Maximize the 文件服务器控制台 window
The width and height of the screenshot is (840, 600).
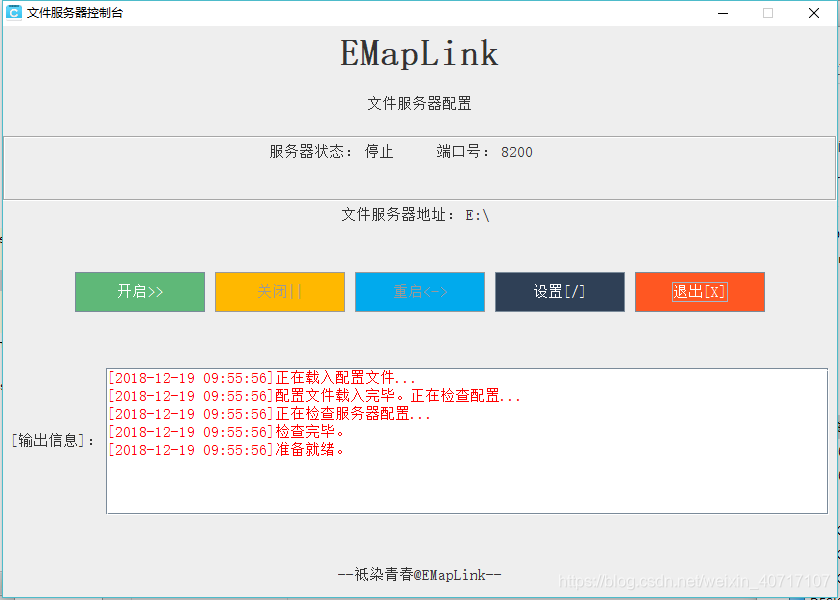pyautogui.click(x=768, y=13)
